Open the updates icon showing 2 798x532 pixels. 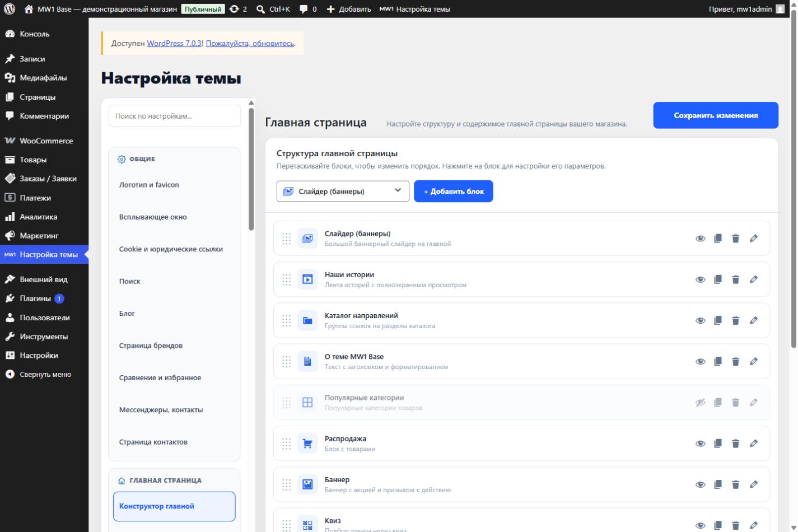pos(238,9)
